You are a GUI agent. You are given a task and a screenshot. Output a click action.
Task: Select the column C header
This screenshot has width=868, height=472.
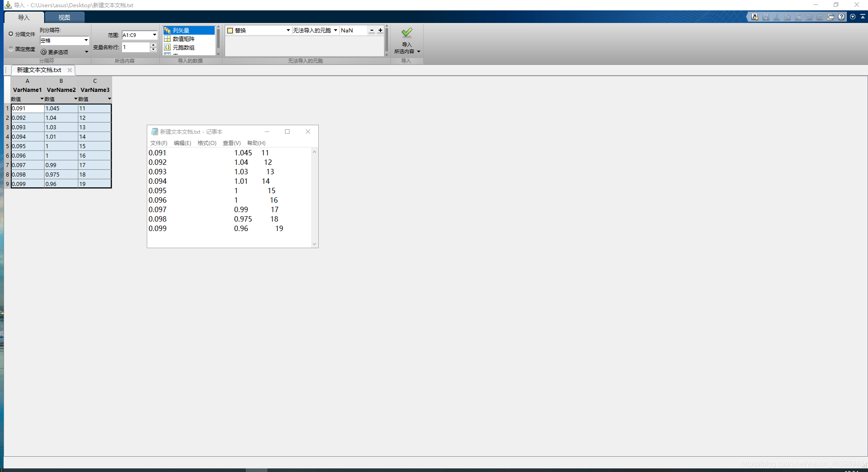pyautogui.click(x=95, y=81)
